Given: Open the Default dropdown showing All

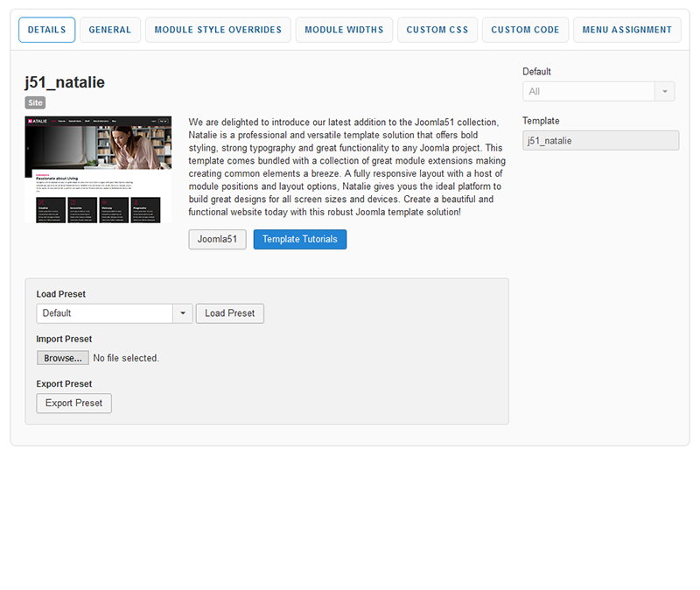Looking at the screenshot, I should click(x=588, y=92).
